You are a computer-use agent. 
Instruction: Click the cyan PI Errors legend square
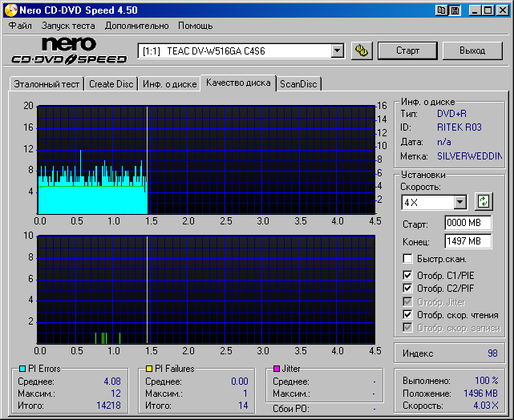(x=22, y=369)
